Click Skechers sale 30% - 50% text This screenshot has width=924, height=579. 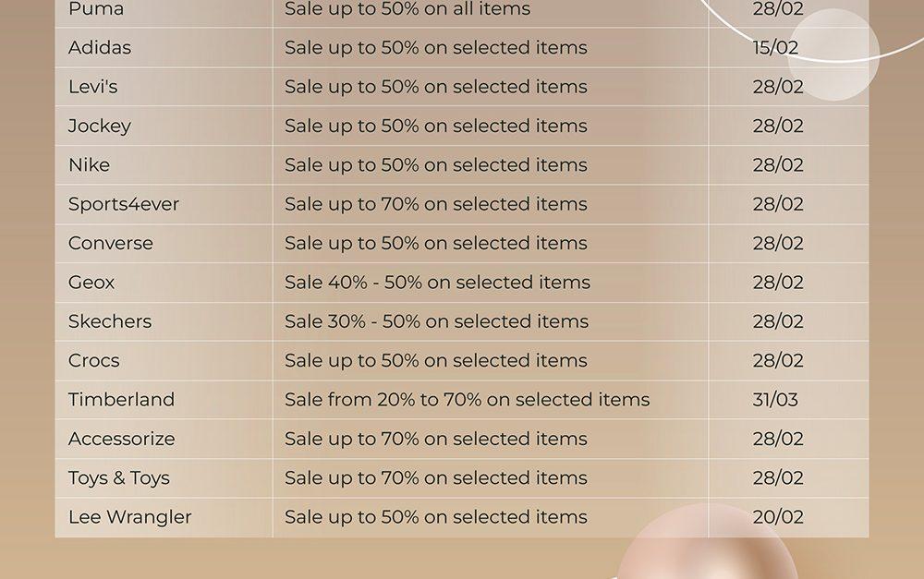coord(437,321)
